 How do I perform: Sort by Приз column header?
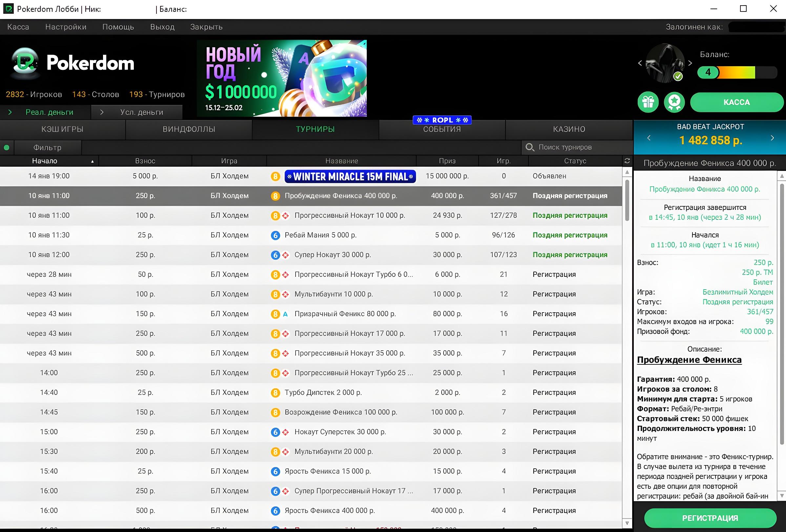447,161
